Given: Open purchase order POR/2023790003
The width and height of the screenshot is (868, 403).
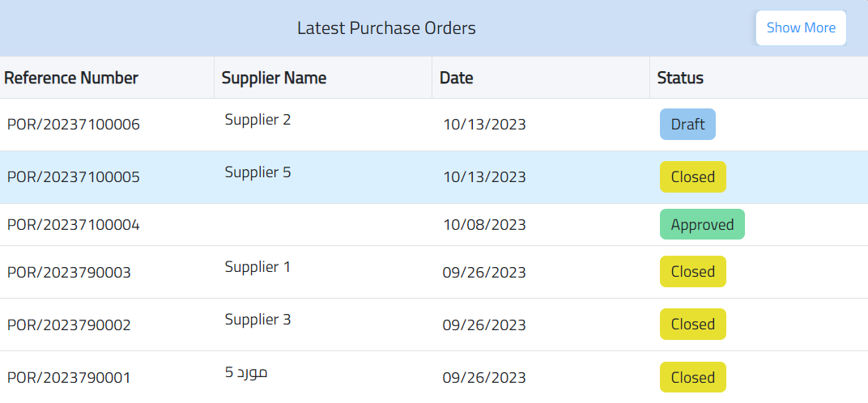Looking at the screenshot, I should 69,273.
